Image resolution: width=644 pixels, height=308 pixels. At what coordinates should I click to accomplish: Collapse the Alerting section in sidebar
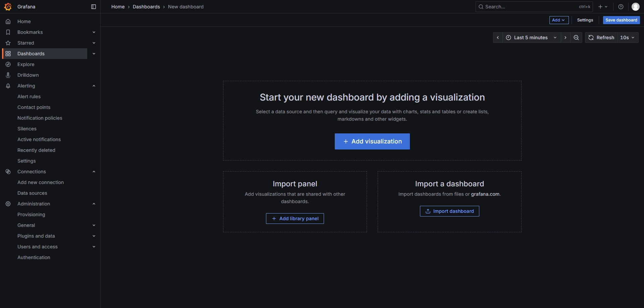[x=94, y=86]
